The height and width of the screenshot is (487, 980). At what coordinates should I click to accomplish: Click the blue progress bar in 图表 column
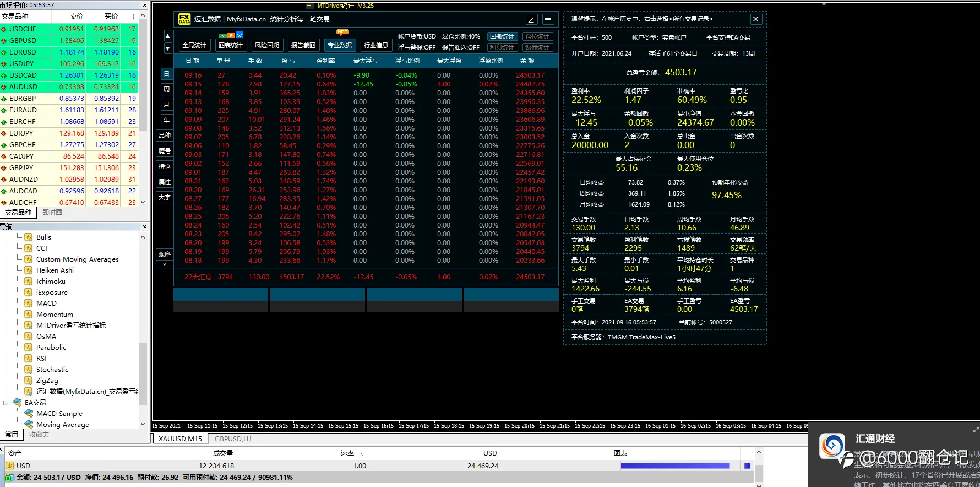(x=675, y=466)
